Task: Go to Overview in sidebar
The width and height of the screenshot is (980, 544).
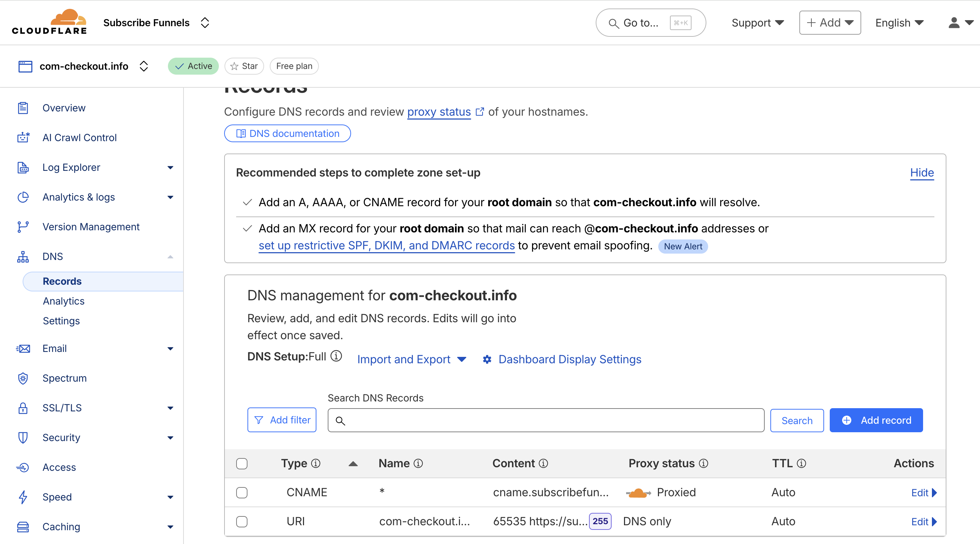Action: (64, 108)
